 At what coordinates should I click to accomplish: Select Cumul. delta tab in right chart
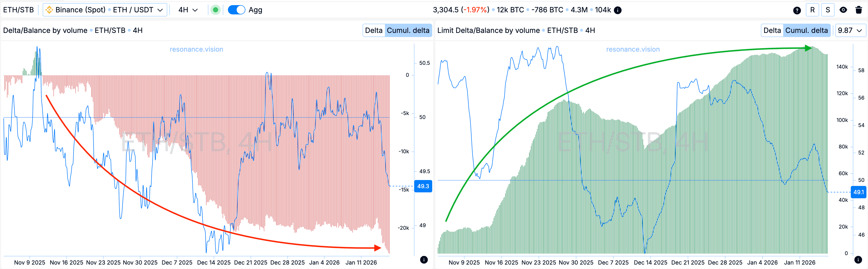tap(806, 30)
